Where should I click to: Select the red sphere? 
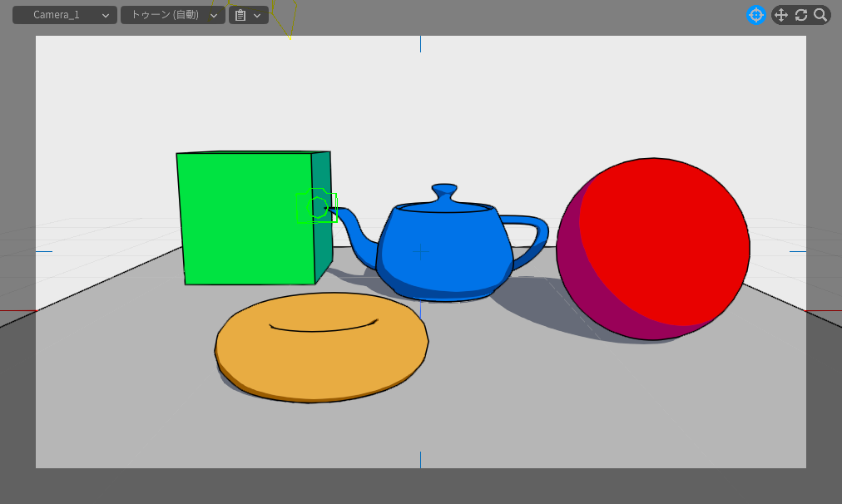666,237
